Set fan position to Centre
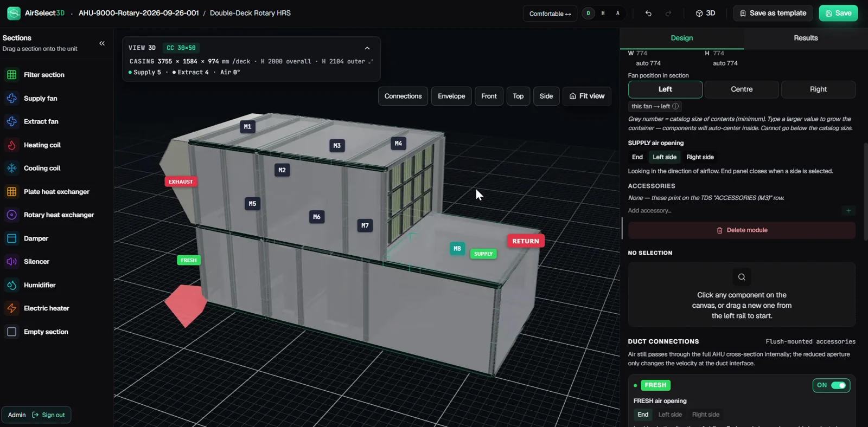868x427 pixels. [742, 89]
